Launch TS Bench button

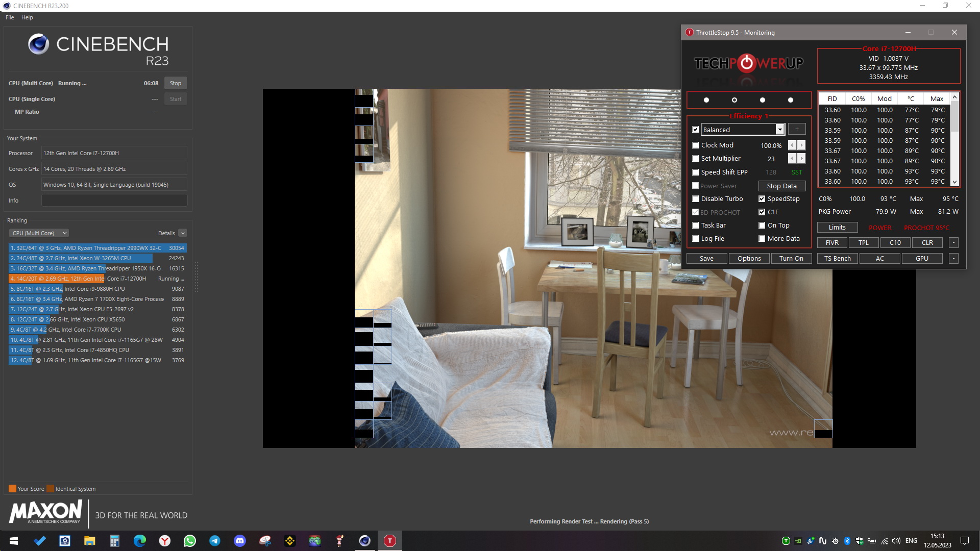(838, 259)
